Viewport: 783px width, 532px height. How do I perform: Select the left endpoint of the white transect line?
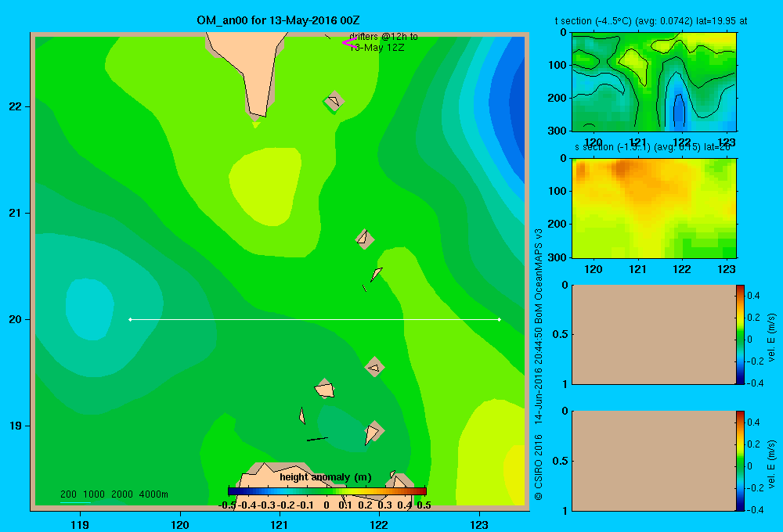coord(130,319)
